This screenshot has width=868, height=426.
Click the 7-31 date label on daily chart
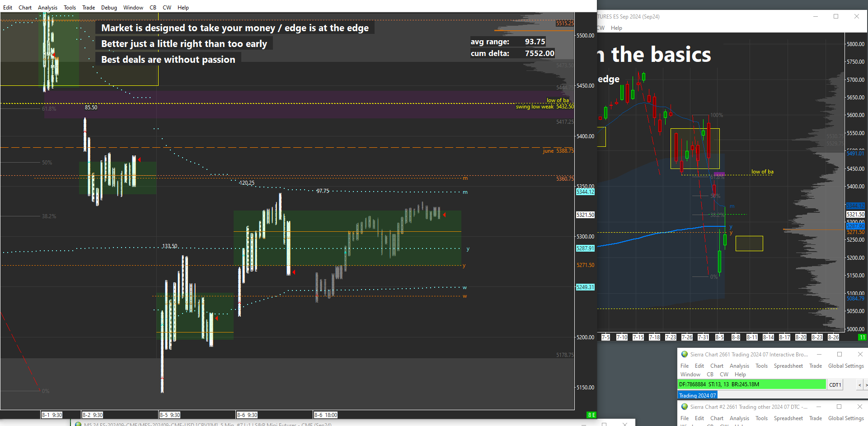point(704,337)
